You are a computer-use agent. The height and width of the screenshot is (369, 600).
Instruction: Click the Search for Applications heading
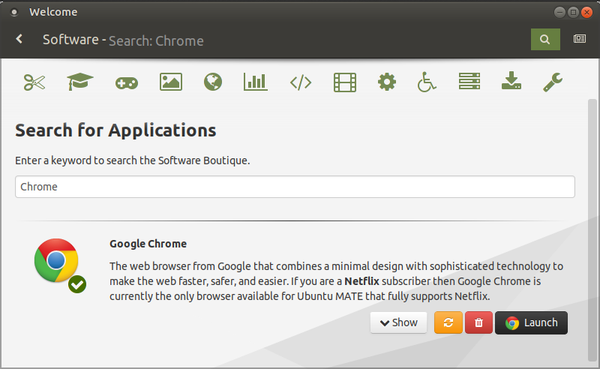click(x=116, y=131)
